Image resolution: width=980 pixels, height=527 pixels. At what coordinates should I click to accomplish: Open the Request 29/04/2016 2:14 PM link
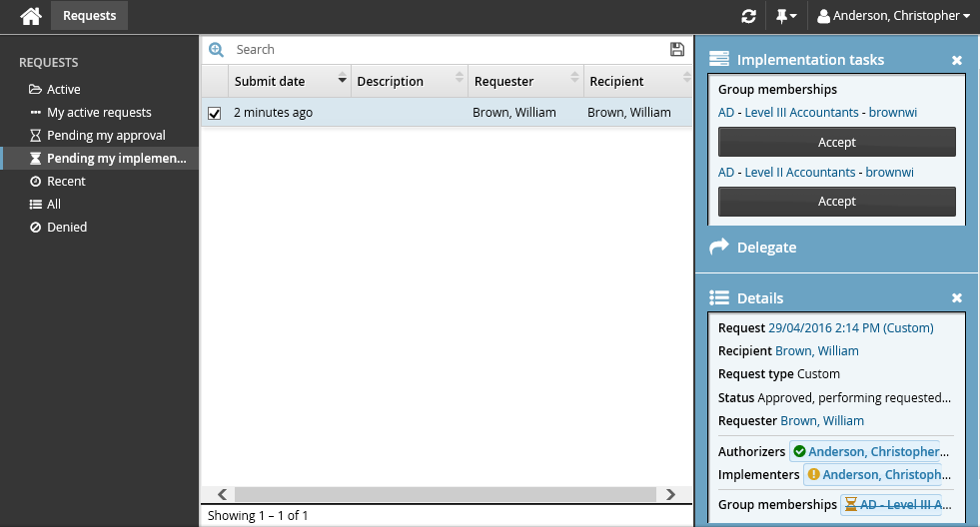pos(850,328)
